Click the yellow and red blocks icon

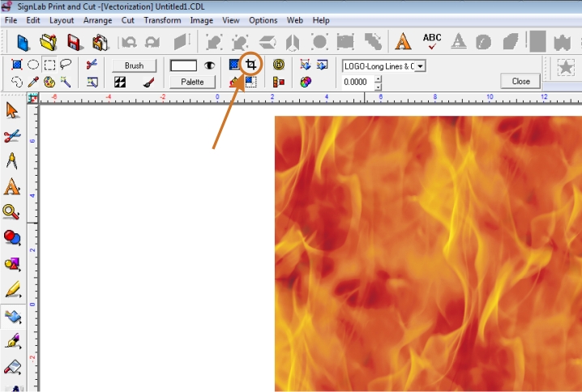pos(278,82)
